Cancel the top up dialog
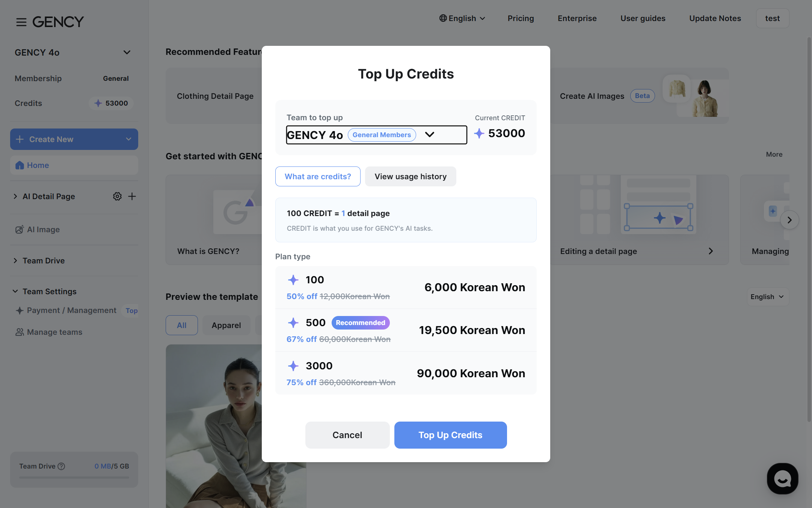 (347, 435)
